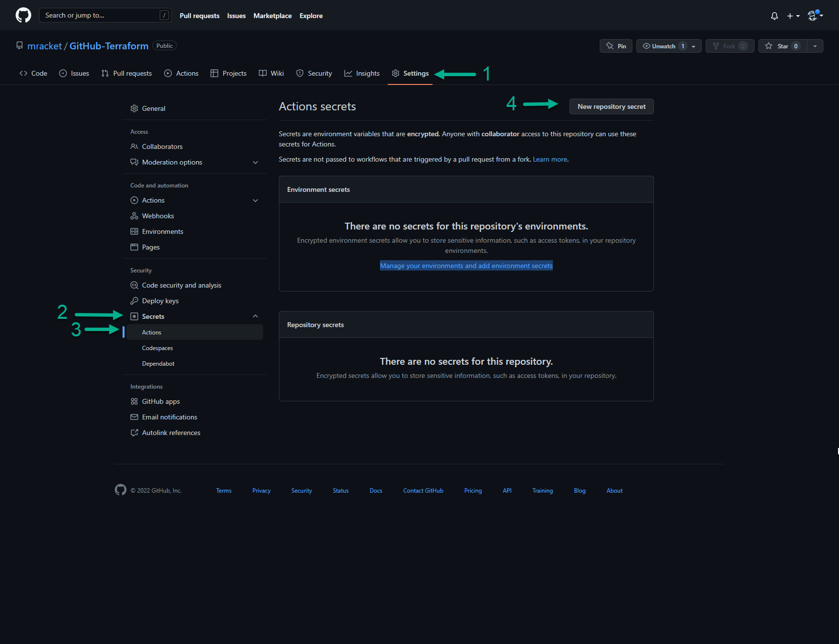839x644 pixels.
Task: Open Docs in footer
Action: pos(376,491)
